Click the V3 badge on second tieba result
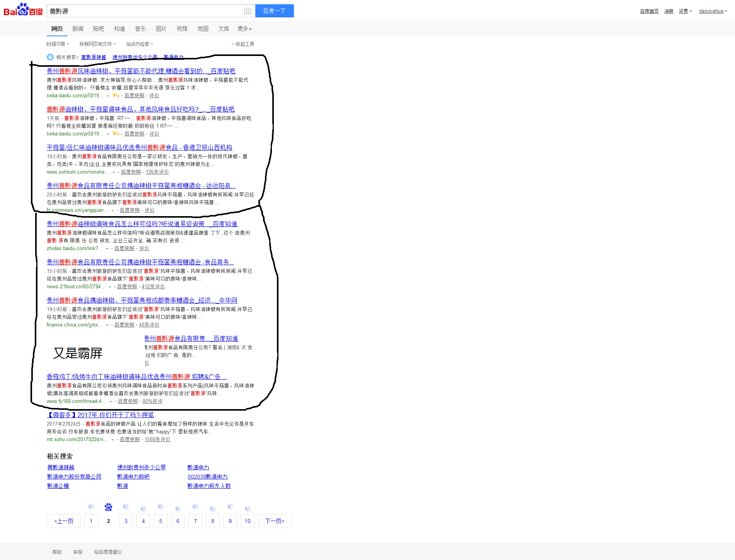The width and height of the screenshot is (735, 560). (x=116, y=134)
